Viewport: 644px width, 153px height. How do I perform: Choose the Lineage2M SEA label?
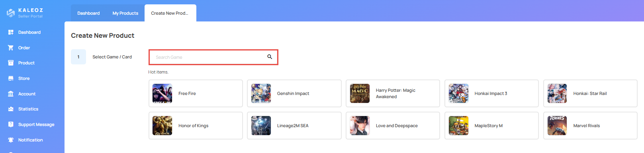293,126
